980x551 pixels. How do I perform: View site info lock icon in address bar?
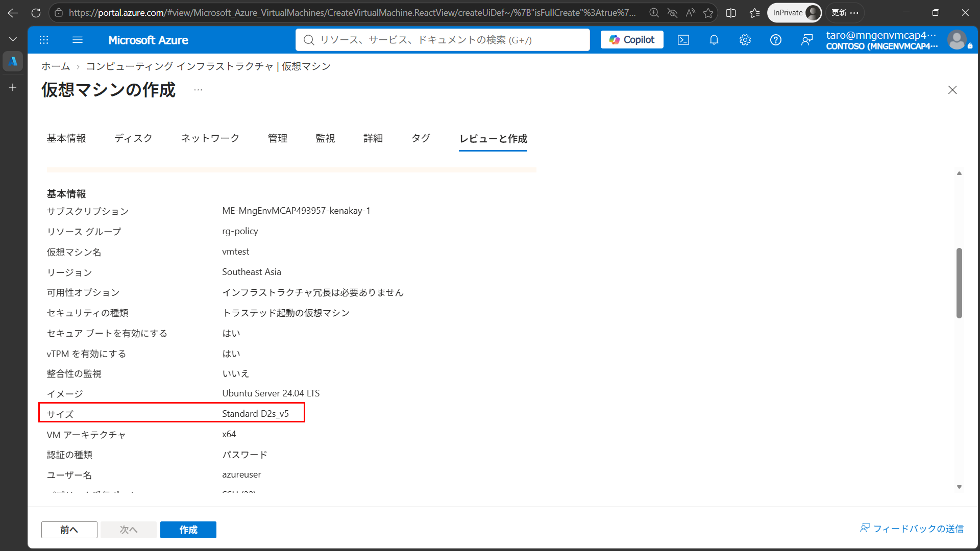tap(59, 13)
